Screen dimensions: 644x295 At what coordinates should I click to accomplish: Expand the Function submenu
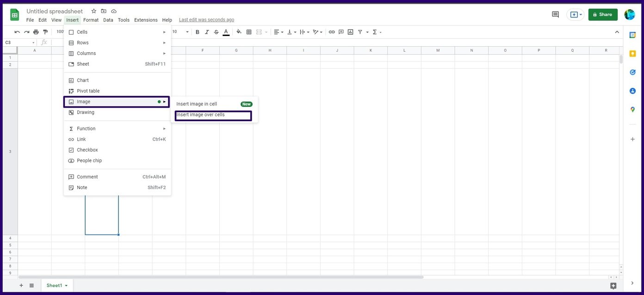[118, 129]
